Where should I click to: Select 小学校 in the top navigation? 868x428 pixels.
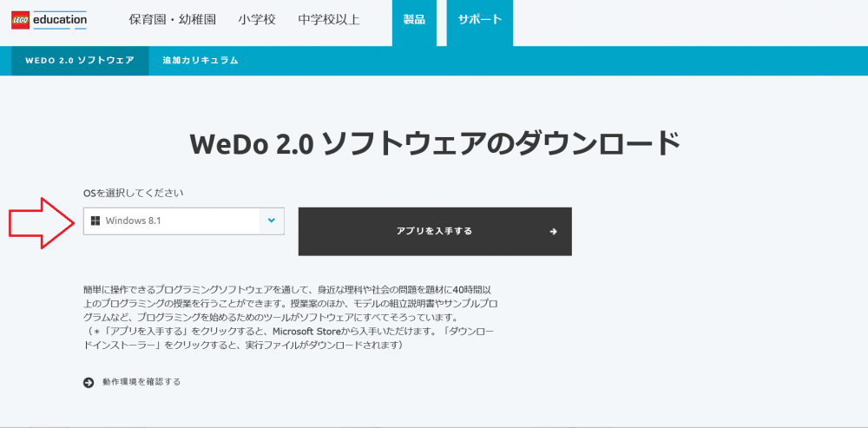pyautogui.click(x=256, y=19)
